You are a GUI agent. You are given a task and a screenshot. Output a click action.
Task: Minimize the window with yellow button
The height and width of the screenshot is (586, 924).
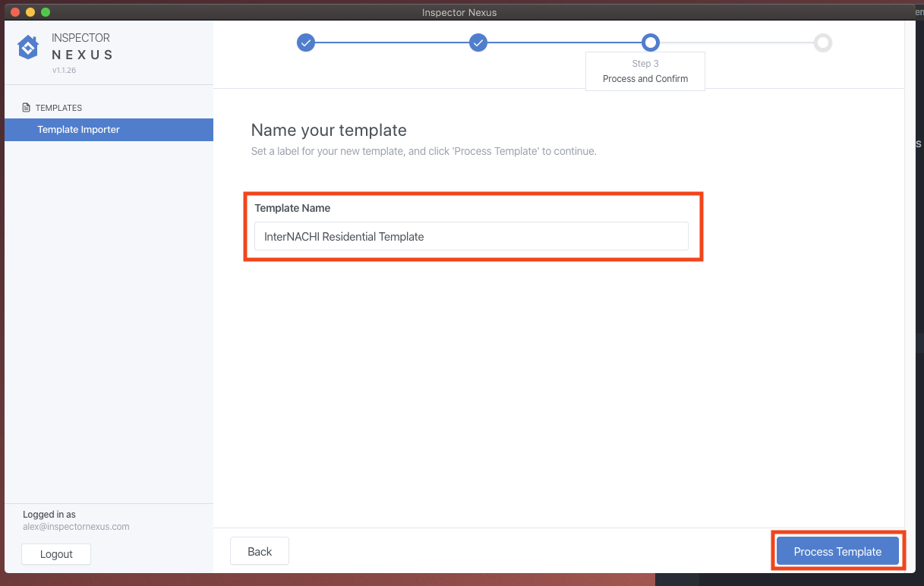click(30, 12)
